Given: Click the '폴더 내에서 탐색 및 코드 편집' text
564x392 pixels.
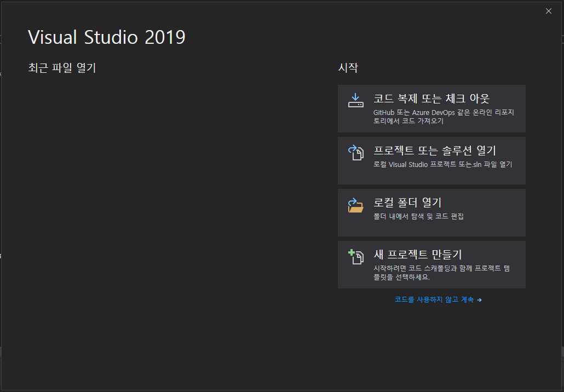Looking at the screenshot, I should tap(418, 216).
